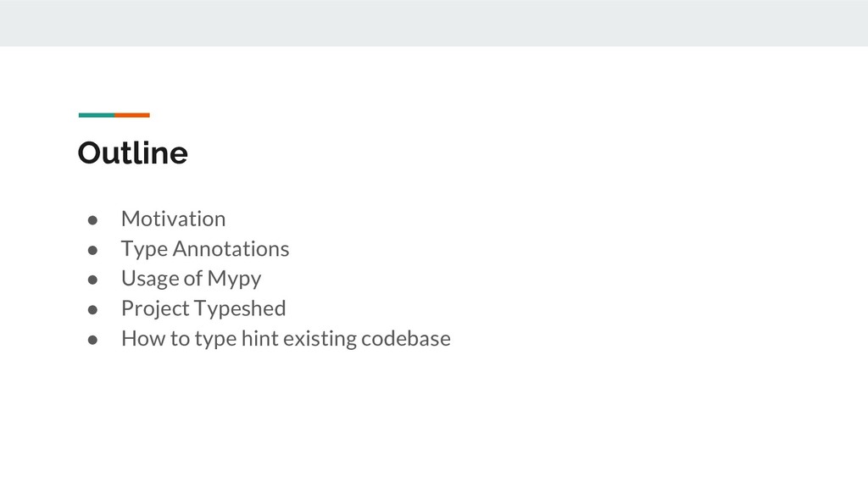The image size is (868, 488).
Task: Click the Outline slide title
Action: [x=132, y=153]
